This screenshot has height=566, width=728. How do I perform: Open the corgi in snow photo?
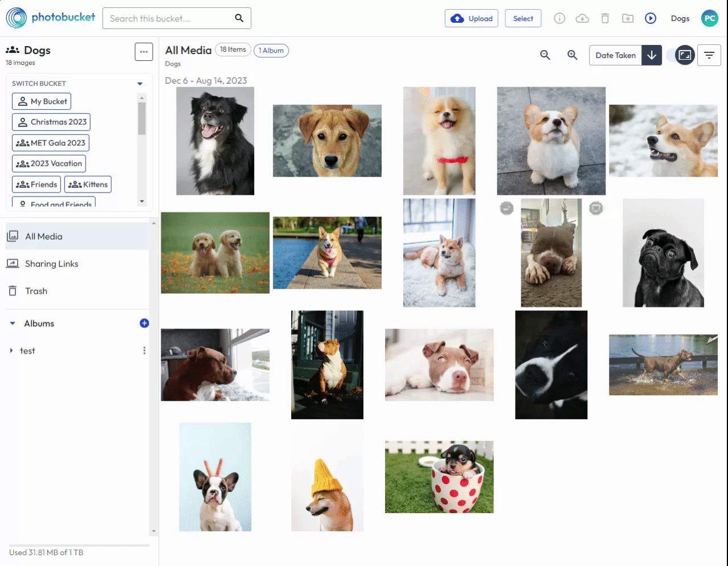pos(663,141)
